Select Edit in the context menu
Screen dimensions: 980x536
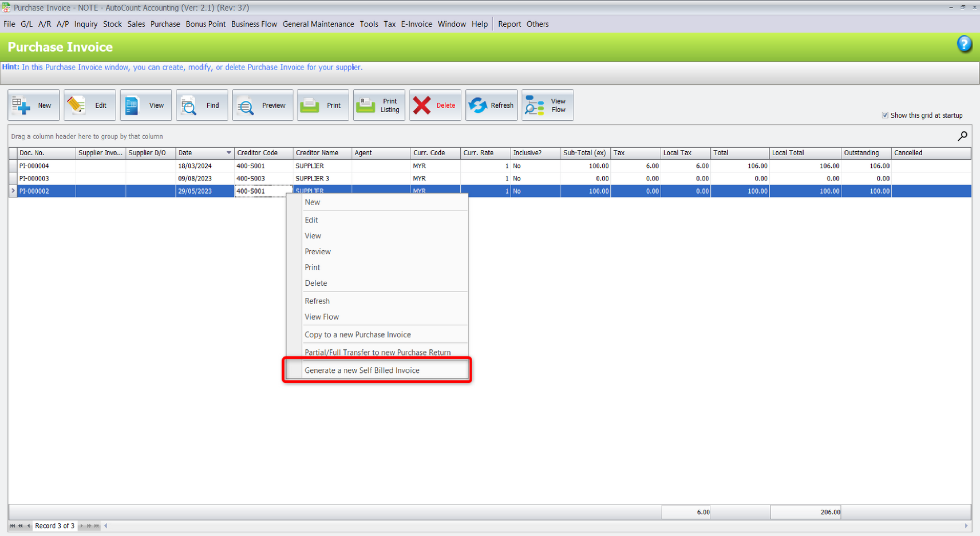[x=377, y=220]
